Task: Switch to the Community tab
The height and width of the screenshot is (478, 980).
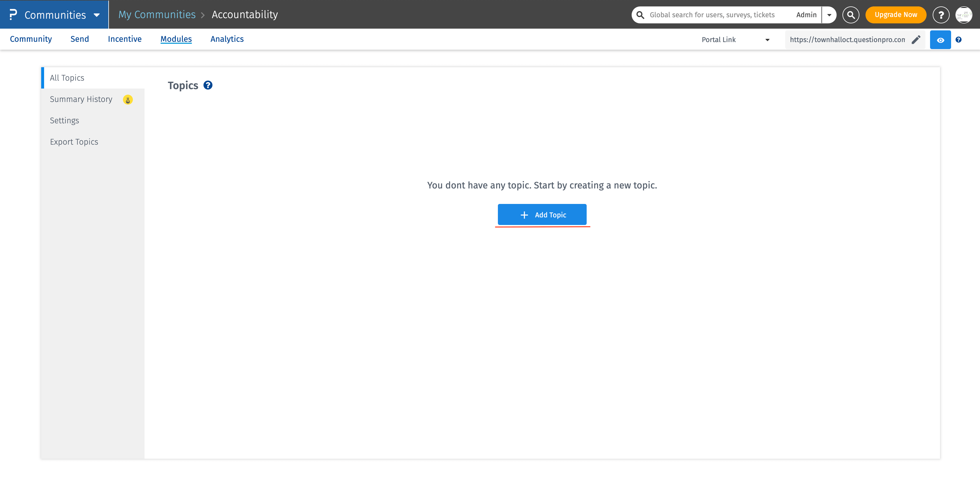Action: pos(31,39)
